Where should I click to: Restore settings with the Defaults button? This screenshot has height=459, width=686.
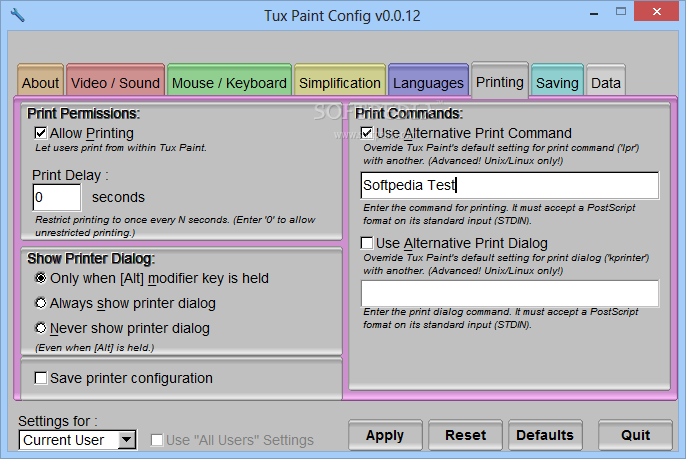[x=545, y=435]
